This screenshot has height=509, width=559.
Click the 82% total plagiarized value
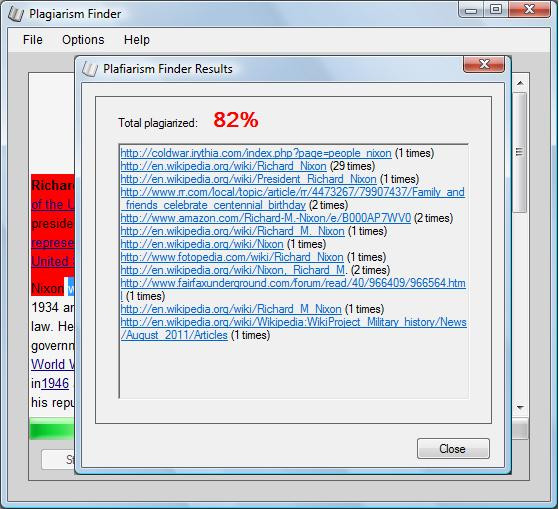(x=236, y=120)
